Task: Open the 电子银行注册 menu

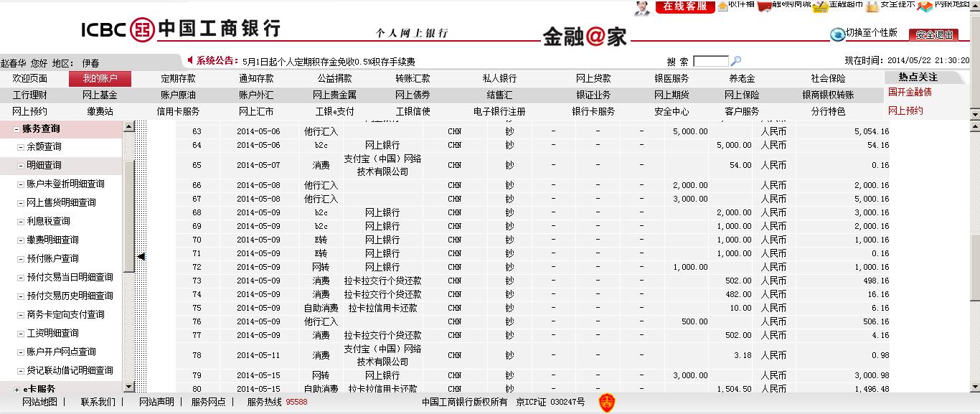Action: (x=499, y=111)
